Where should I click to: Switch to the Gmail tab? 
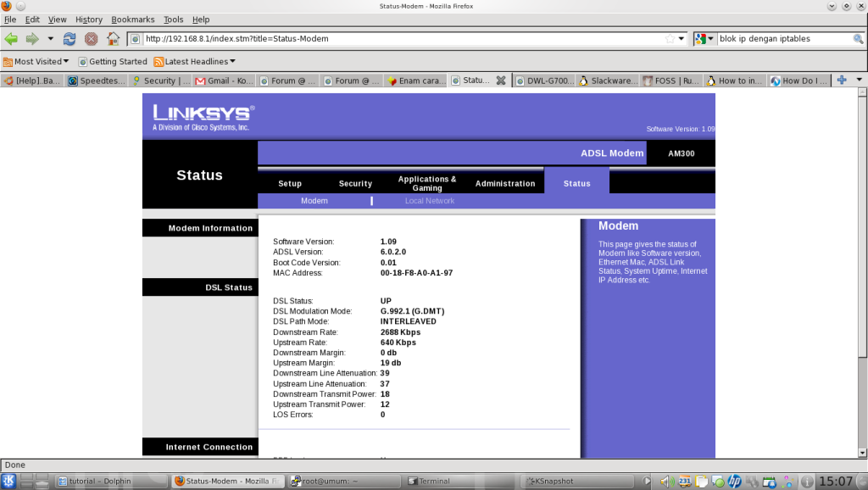tap(224, 81)
